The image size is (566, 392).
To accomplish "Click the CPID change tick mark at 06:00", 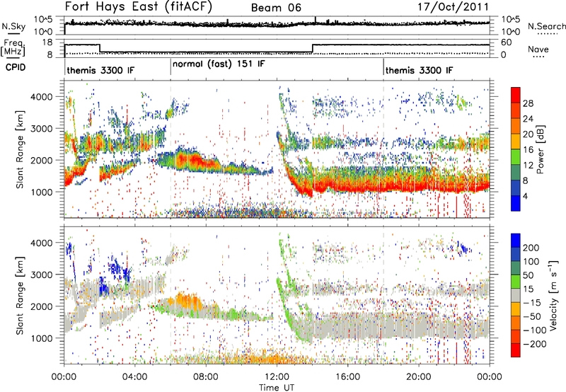I will [x=171, y=67].
